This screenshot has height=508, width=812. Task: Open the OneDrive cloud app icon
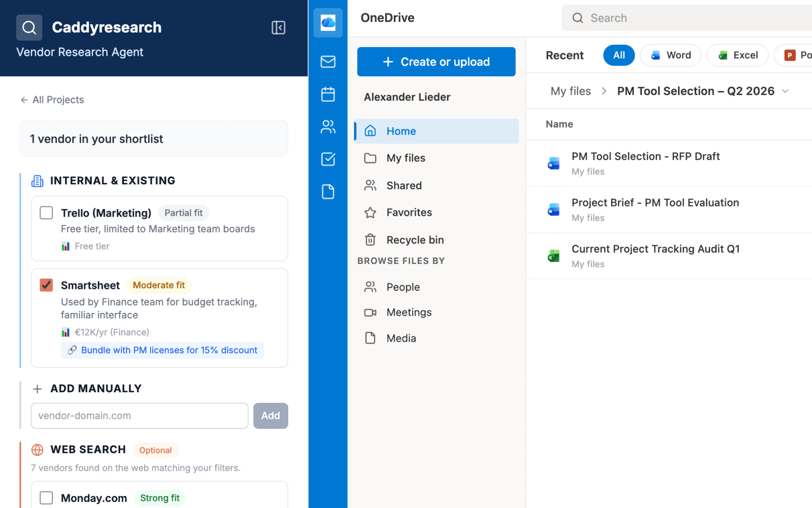point(328,22)
